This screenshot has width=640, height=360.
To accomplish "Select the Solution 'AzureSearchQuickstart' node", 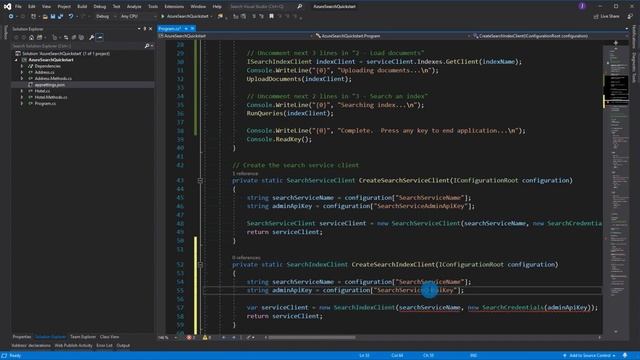I will point(65,53).
